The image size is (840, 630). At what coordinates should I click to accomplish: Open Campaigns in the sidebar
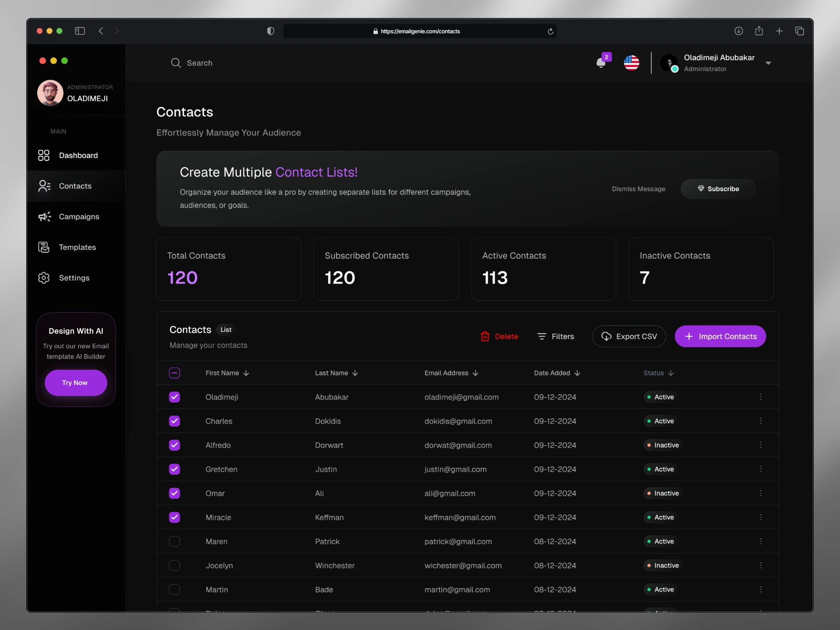[x=79, y=217]
